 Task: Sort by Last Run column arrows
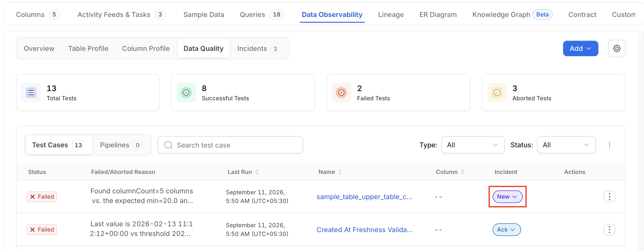click(x=257, y=172)
